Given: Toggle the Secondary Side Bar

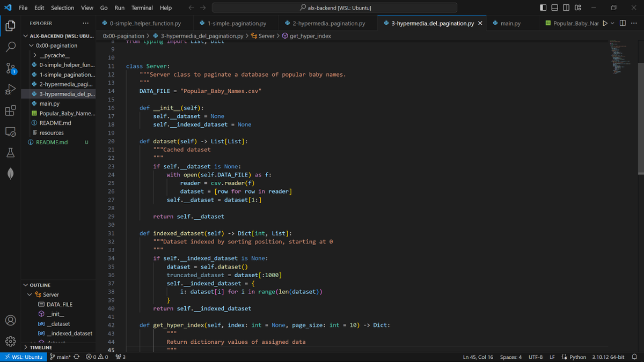Looking at the screenshot, I should coord(567,8).
